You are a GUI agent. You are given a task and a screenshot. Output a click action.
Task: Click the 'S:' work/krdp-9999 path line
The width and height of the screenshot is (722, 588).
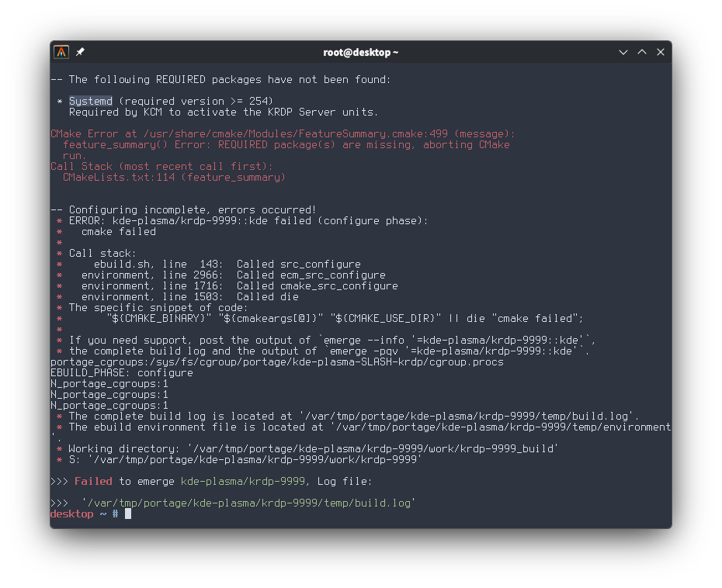239,460
